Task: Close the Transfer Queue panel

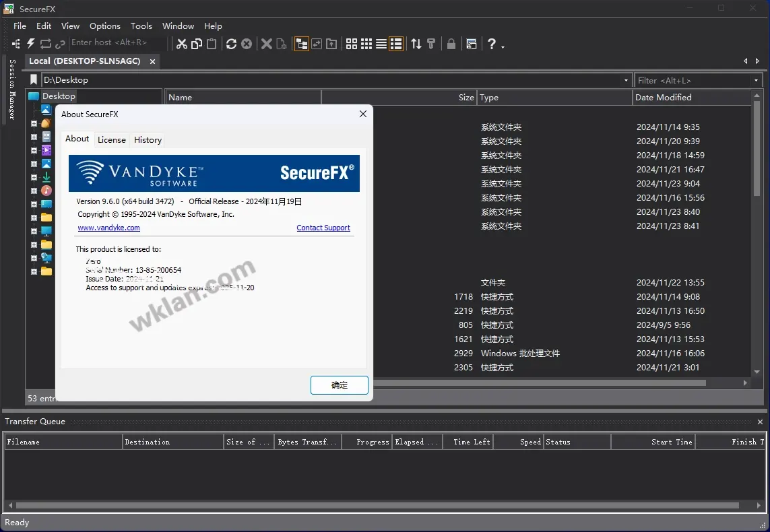Action: coord(760,422)
